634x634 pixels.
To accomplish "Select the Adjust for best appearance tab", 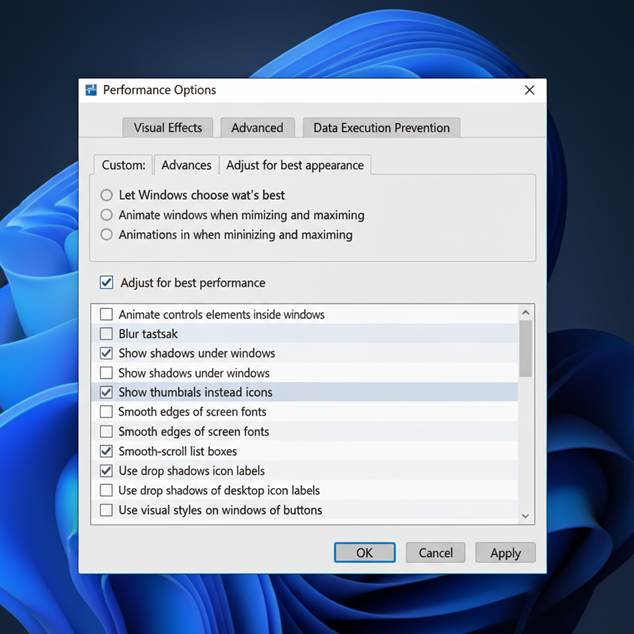I will pyautogui.click(x=294, y=165).
